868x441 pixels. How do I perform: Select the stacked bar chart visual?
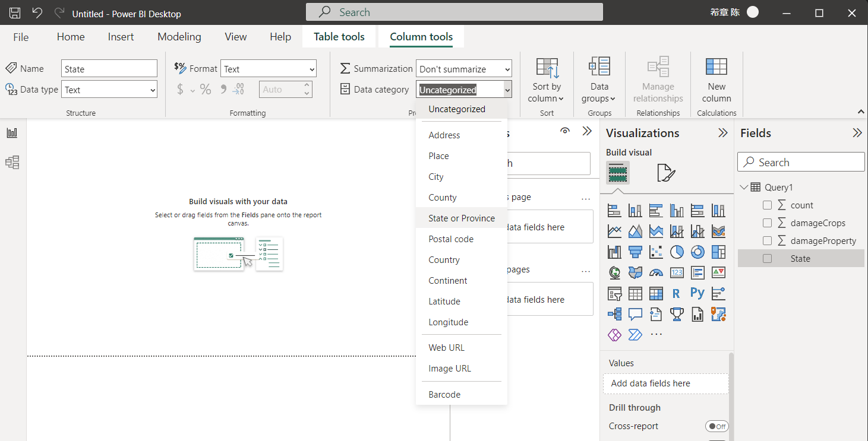click(614, 210)
